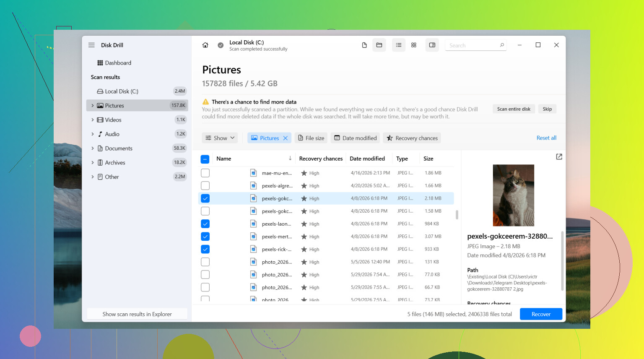Open the Show dropdown filter
The height and width of the screenshot is (359, 644).
click(220, 138)
